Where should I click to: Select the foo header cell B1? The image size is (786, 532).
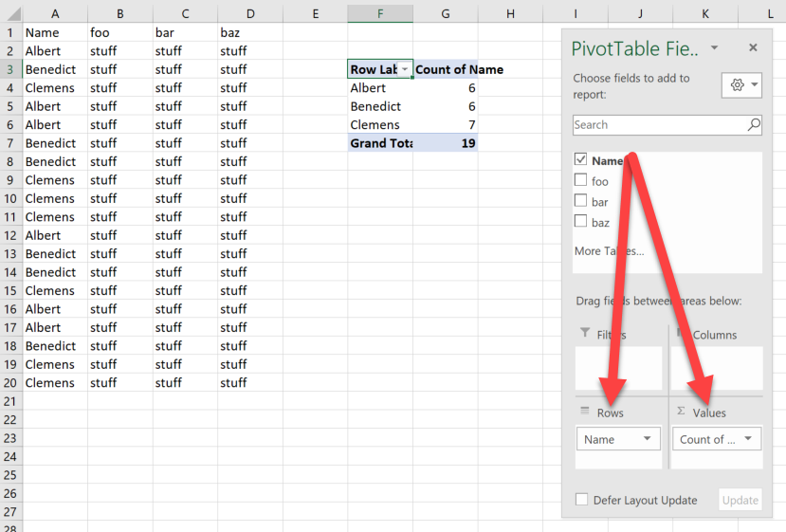pos(120,32)
